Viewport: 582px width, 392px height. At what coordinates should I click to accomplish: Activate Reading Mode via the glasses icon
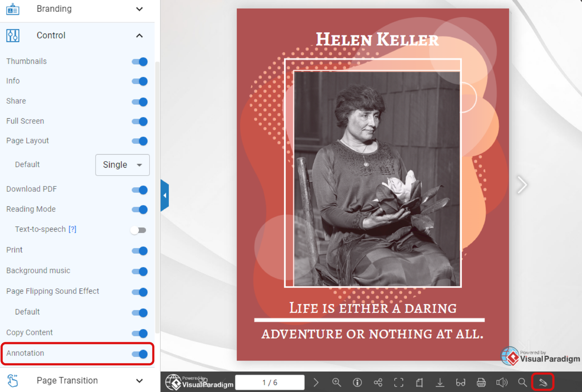pos(461,382)
